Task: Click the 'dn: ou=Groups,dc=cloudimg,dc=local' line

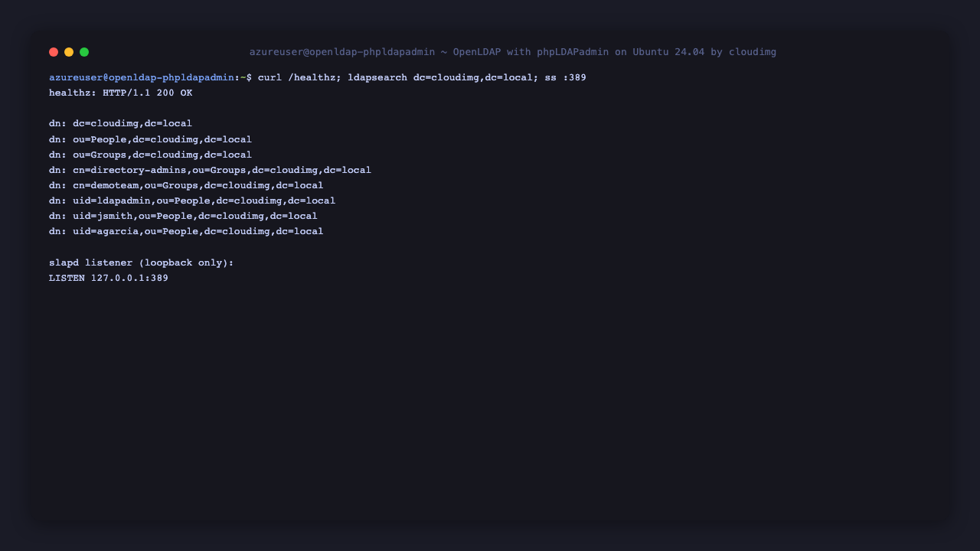Action: [151, 155]
